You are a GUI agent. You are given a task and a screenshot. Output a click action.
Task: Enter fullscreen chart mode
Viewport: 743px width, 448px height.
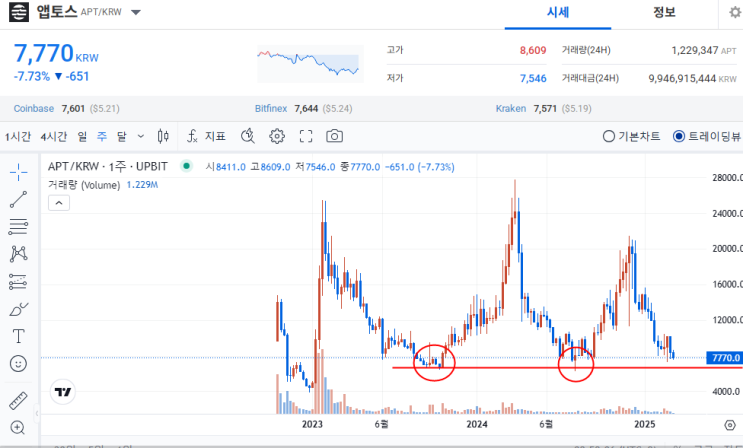(x=306, y=137)
